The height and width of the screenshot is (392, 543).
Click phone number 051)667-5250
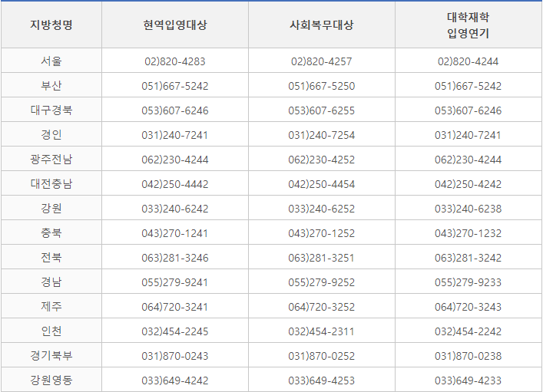[x=321, y=86]
